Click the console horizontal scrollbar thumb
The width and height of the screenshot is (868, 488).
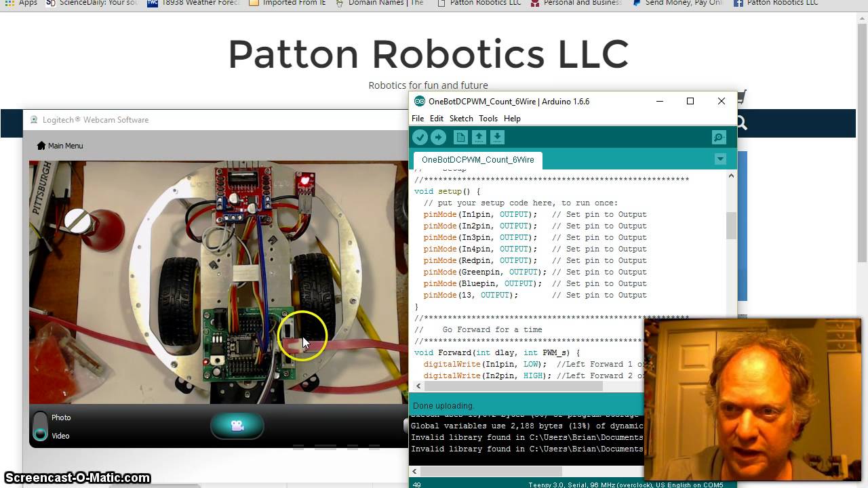click(x=492, y=471)
